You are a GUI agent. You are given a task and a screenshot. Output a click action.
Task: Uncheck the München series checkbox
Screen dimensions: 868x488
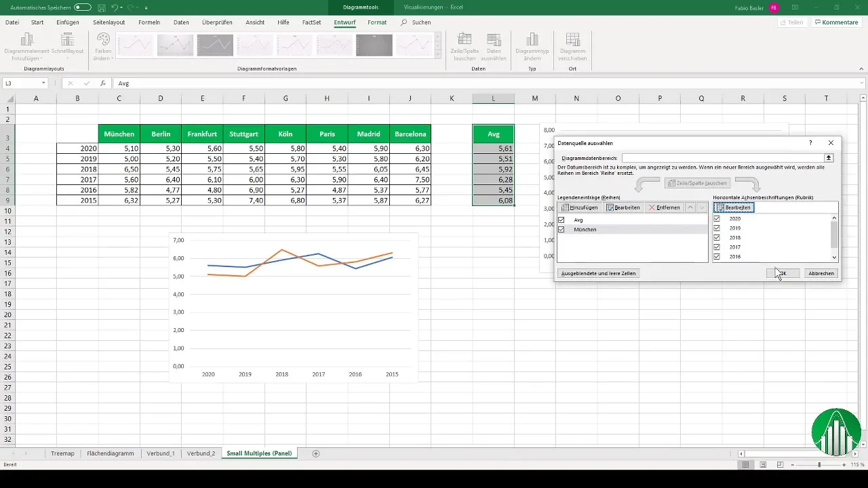pos(561,230)
